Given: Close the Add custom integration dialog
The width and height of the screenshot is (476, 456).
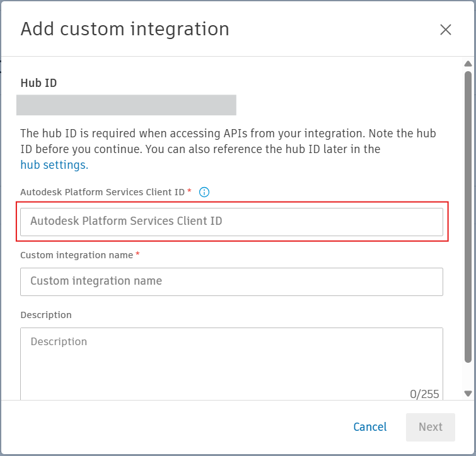Looking at the screenshot, I should pos(445,30).
